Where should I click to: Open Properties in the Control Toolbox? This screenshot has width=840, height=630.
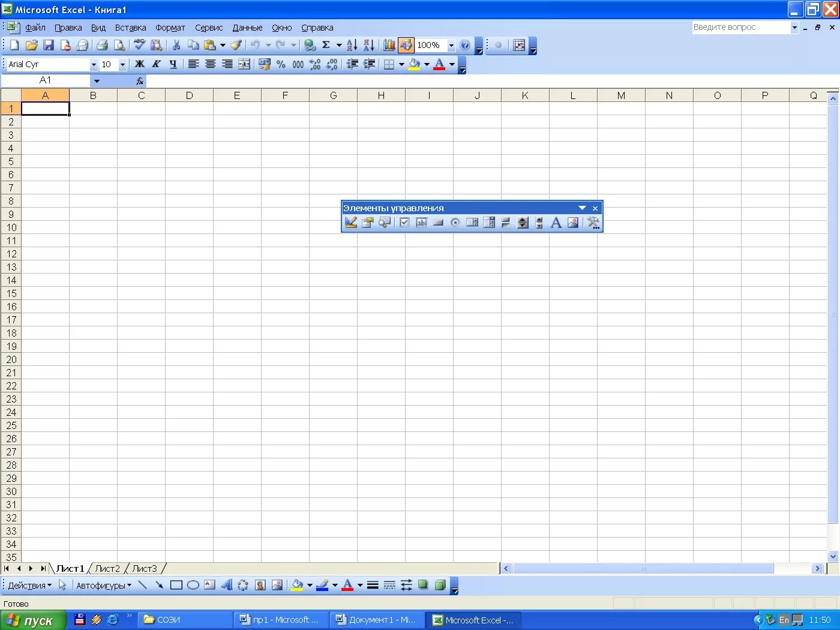click(368, 223)
